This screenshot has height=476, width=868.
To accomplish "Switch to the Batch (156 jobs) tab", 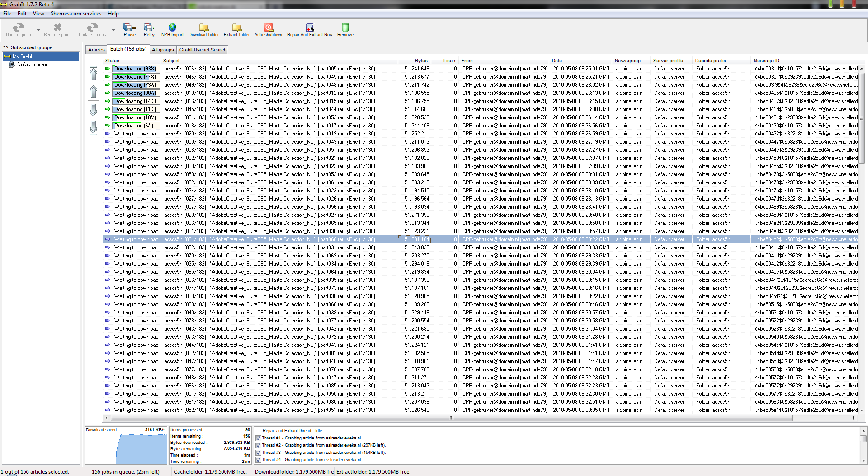I will 128,49.
